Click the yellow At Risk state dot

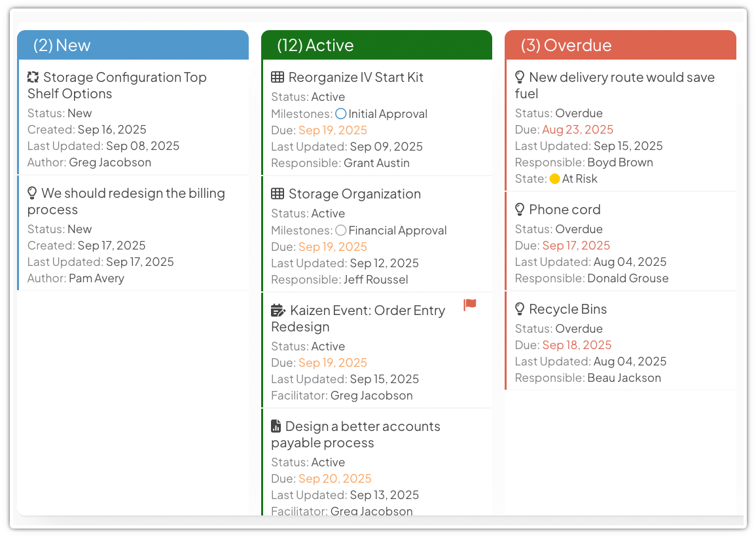click(x=554, y=179)
